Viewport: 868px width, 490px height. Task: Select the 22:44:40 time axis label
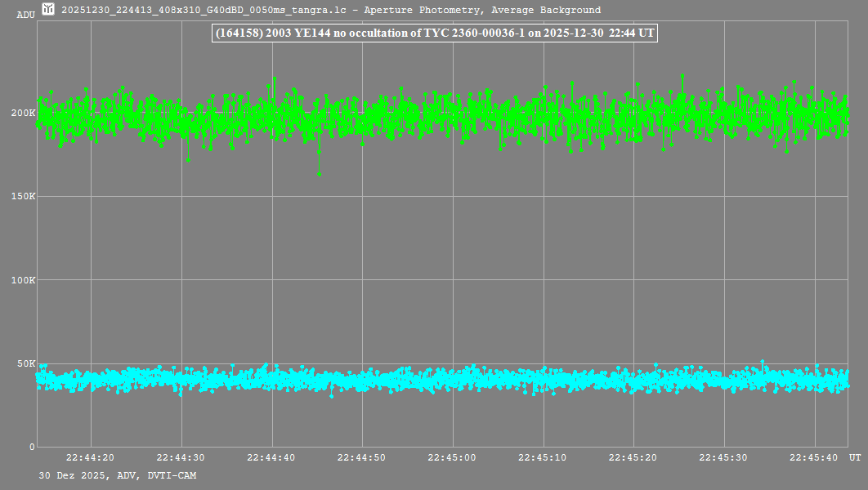272,458
